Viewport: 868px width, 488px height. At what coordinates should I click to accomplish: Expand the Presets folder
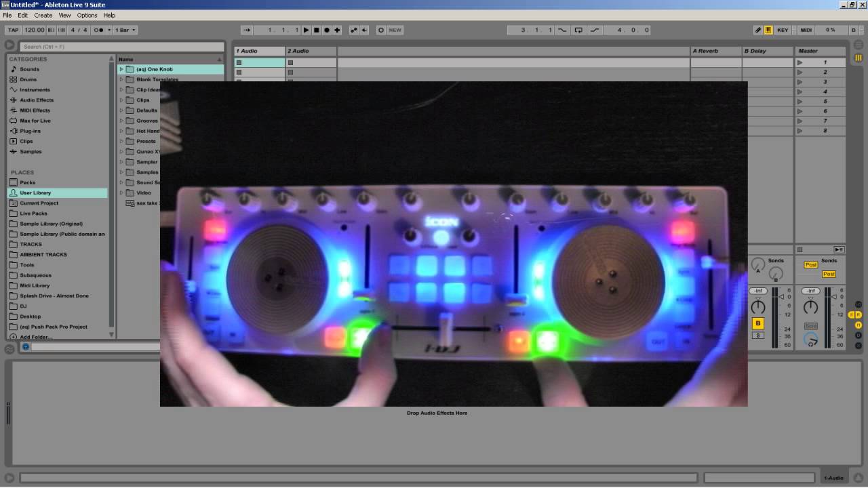click(121, 142)
